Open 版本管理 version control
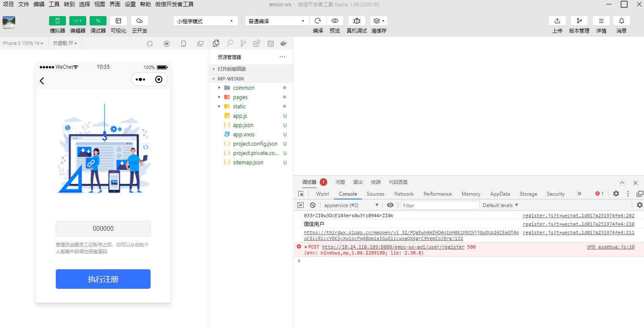 coord(579,21)
